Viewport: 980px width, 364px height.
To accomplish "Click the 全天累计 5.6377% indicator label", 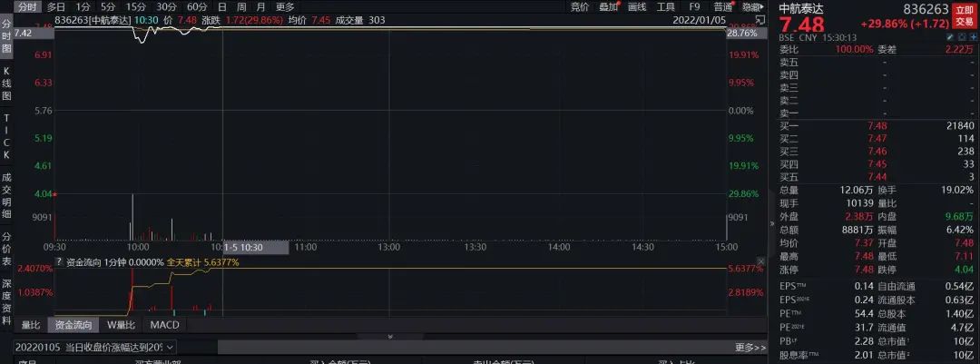I will [202, 262].
